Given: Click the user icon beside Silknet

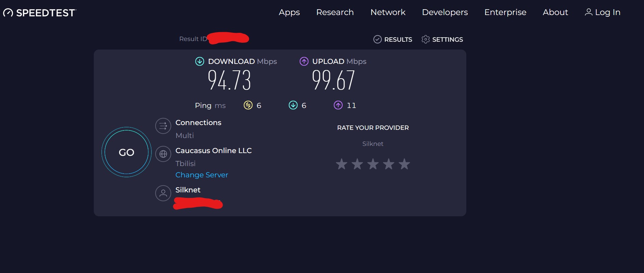Looking at the screenshot, I should pyautogui.click(x=163, y=193).
